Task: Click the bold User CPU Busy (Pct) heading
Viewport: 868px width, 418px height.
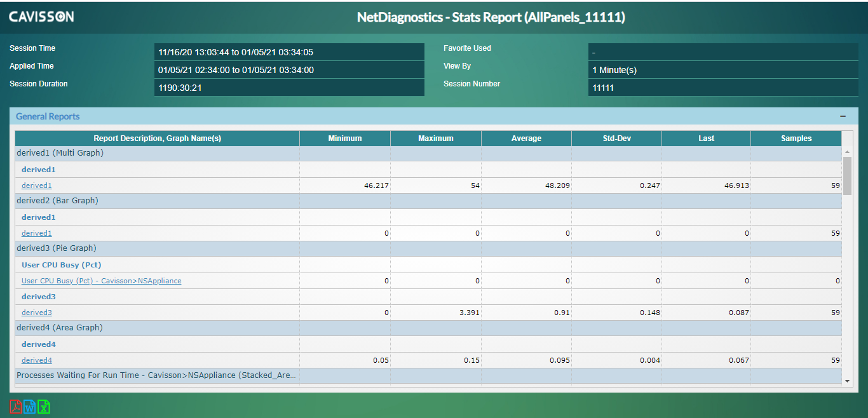Action: point(62,265)
